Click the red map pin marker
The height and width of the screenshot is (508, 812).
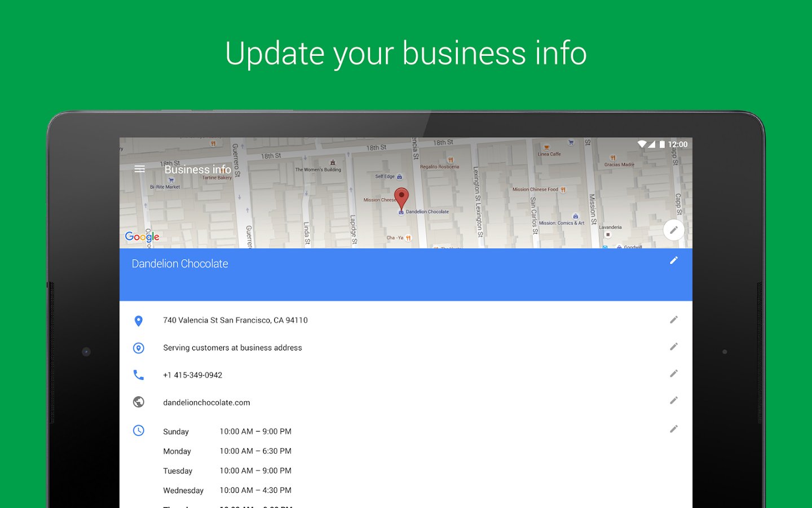pos(401,199)
